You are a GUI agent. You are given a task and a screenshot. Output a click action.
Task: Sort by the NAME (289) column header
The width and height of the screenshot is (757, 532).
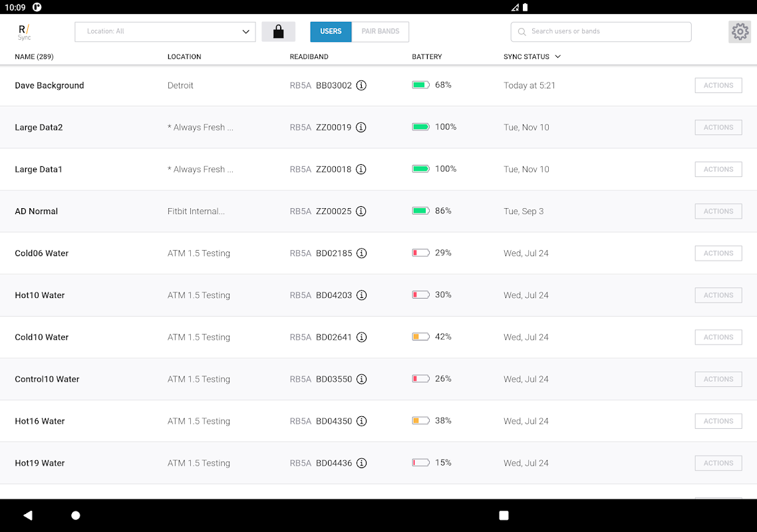(35, 57)
